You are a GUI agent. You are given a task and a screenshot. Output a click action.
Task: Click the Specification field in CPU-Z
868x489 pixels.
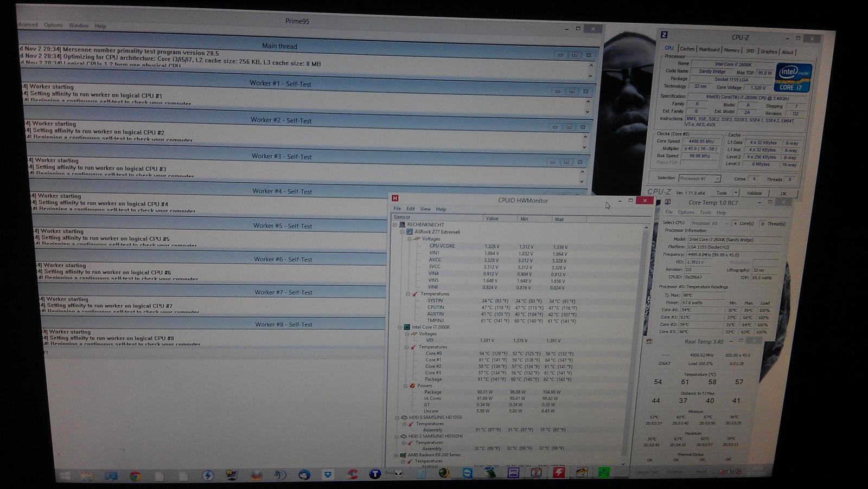point(748,97)
